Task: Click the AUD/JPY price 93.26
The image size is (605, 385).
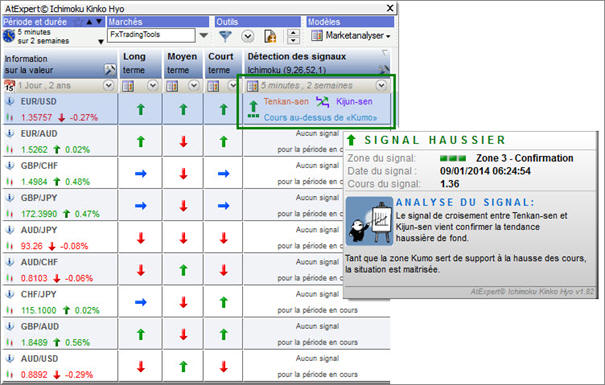Action: tap(32, 246)
